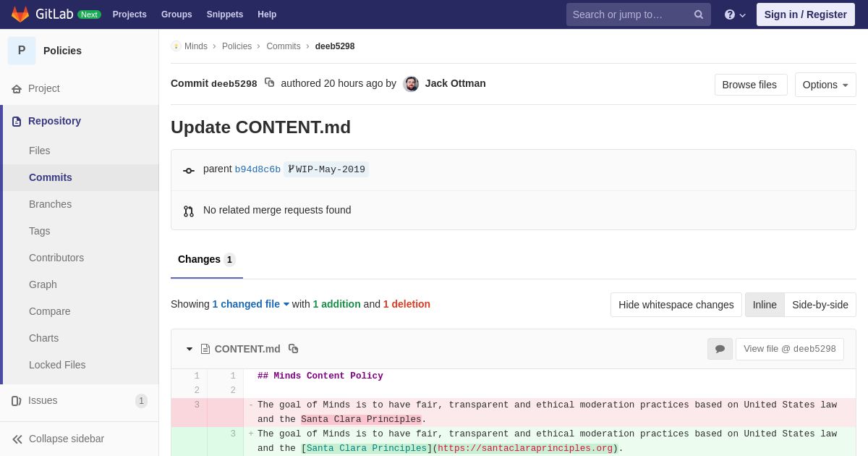Click the Policies project avatar P
The width and height of the screenshot is (868, 456).
point(22,51)
